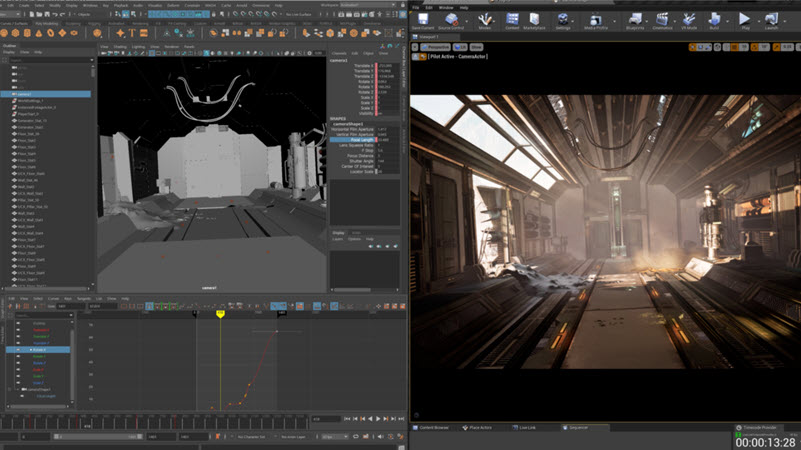
Task: Open the Window menu in Unreal Editor
Action: click(446, 7)
